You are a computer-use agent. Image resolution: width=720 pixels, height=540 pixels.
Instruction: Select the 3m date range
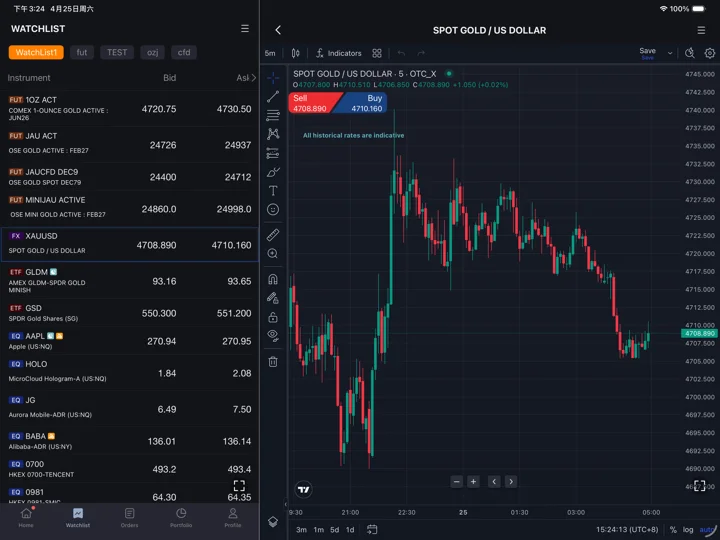click(301, 529)
